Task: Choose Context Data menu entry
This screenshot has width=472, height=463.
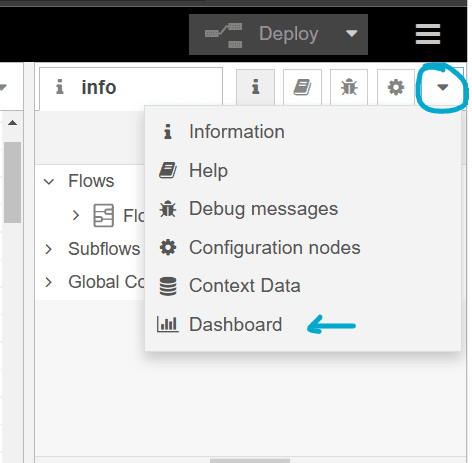Action: tap(303, 286)
